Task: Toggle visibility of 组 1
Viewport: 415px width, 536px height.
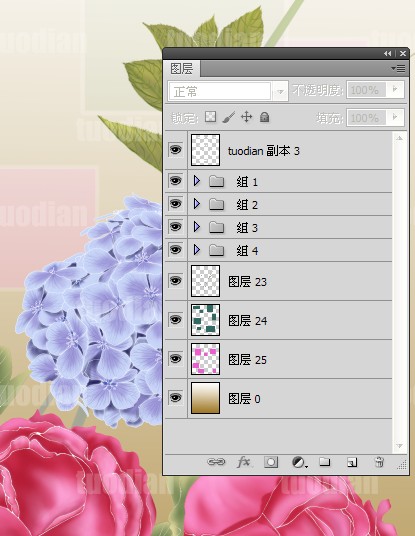Action: click(176, 180)
